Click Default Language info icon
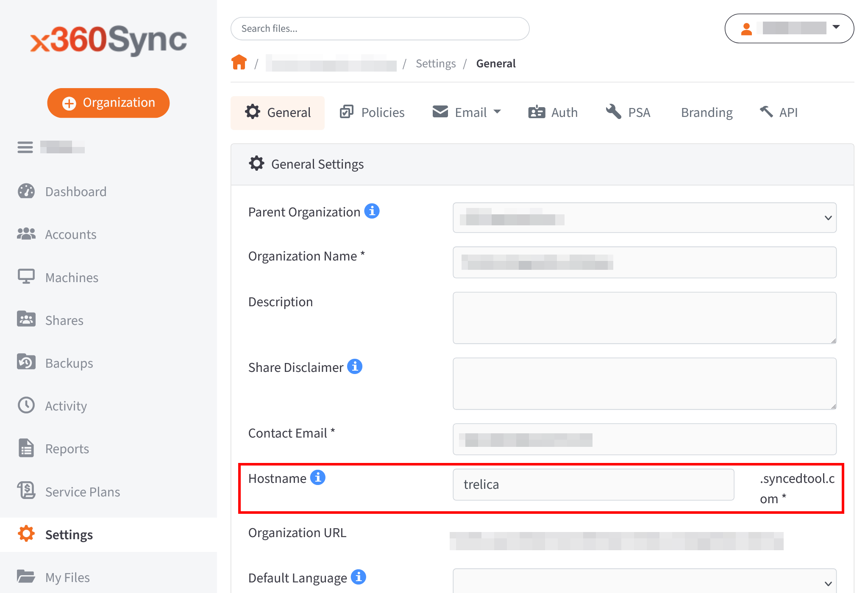Viewport: 868px width, 593px height. (359, 577)
